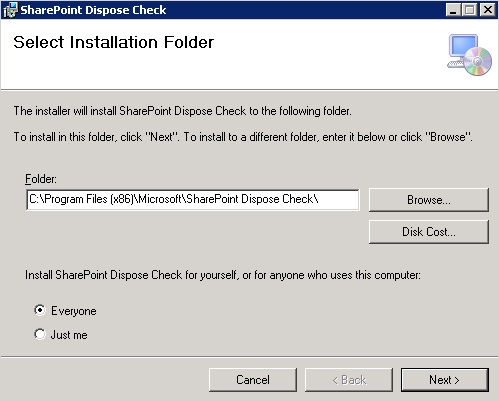Image resolution: width=499 pixels, height=401 pixels.
Task: Click the Browse... button
Action: point(429,200)
